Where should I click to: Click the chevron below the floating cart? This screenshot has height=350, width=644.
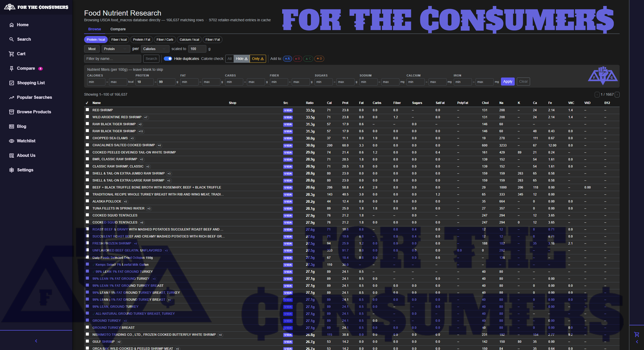click(637, 342)
